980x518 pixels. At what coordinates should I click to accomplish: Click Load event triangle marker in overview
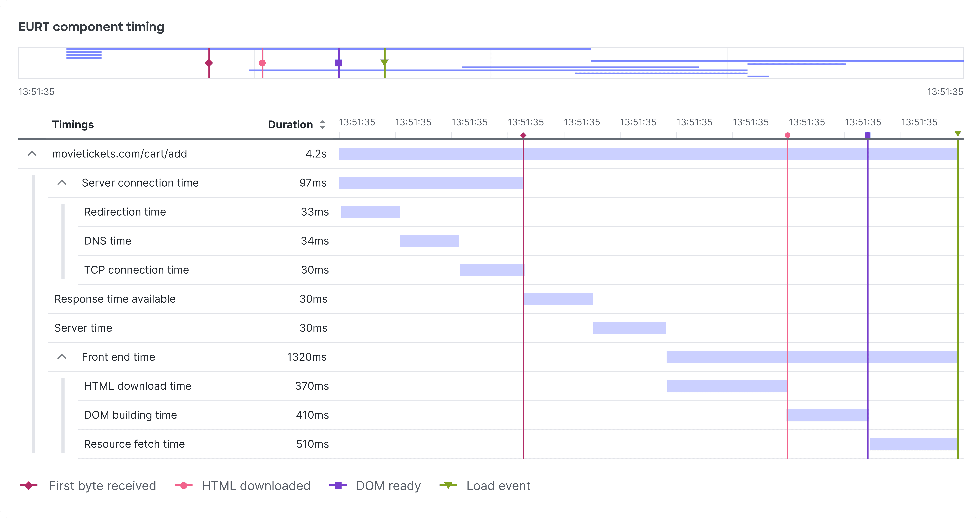click(x=385, y=62)
